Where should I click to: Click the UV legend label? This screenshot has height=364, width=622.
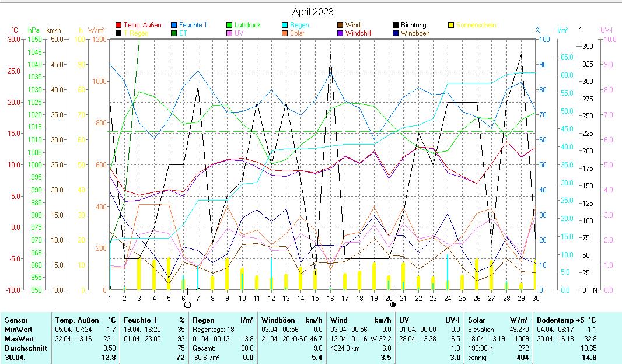point(239,34)
